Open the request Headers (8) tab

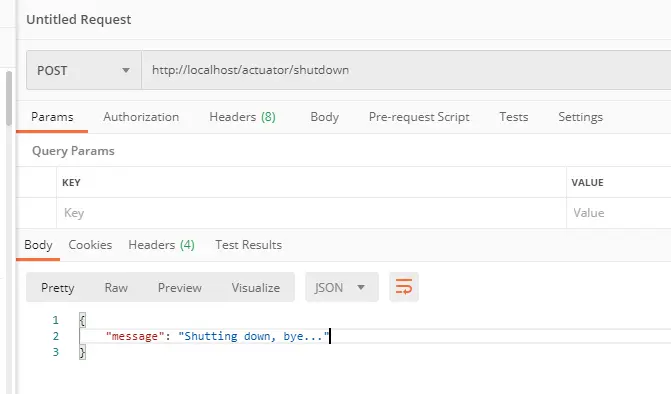(242, 117)
